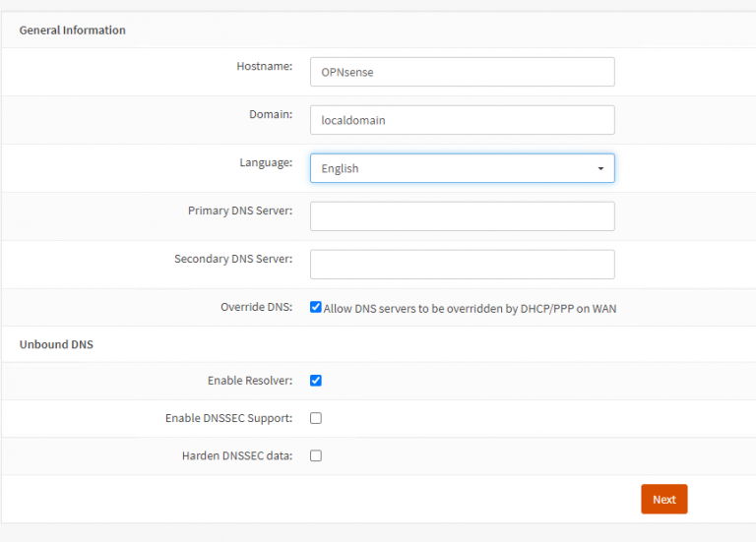This screenshot has height=542, width=756.
Task: Click the 'Hostname:' label
Action: [264, 66]
